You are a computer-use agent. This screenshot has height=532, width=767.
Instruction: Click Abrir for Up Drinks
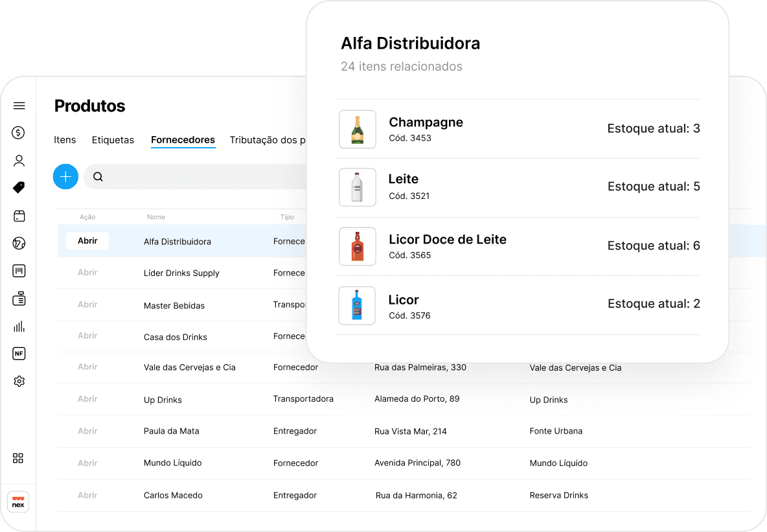(87, 399)
